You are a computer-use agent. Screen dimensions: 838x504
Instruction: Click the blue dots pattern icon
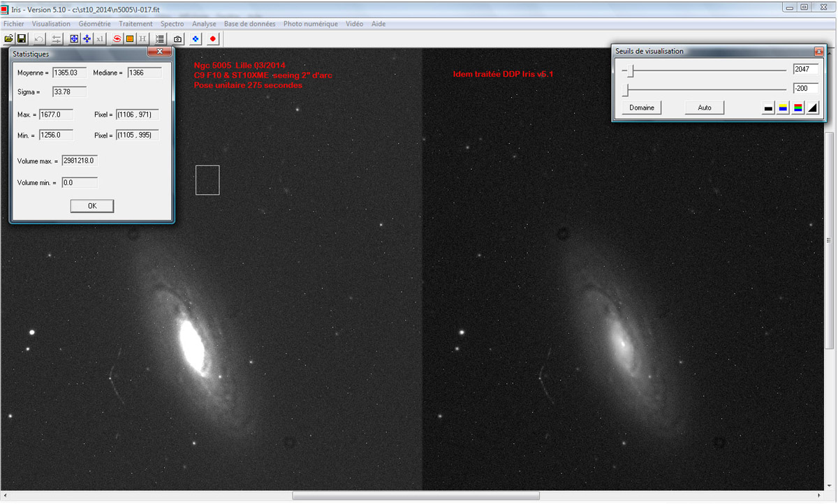pyautogui.click(x=196, y=38)
